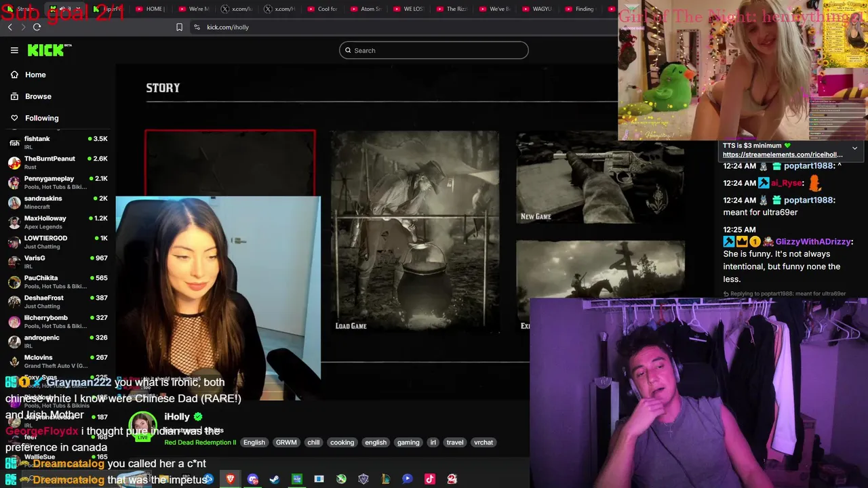Viewport: 868px width, 488px height.
Task: Switch to the 'Atom Sm' tab
Action: click(365, 9)
